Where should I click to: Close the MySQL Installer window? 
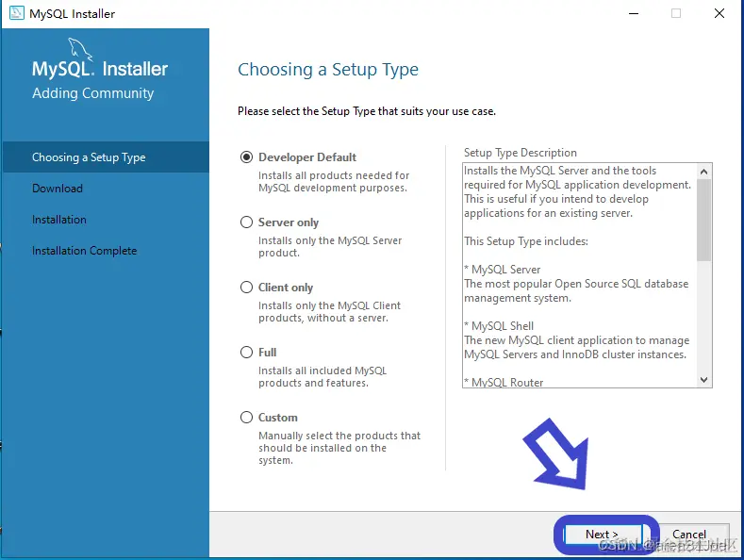tap(719, 13)
